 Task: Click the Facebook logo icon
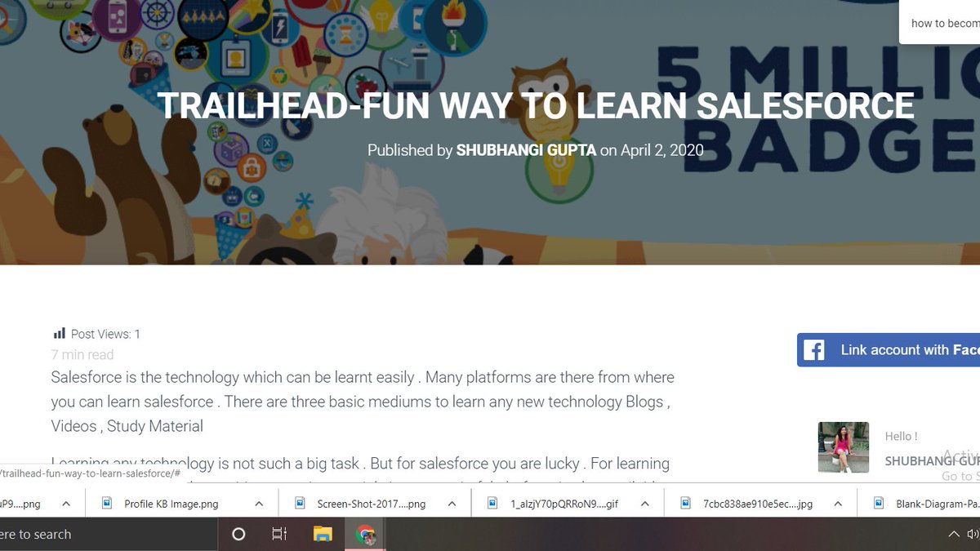coord(813,350)
